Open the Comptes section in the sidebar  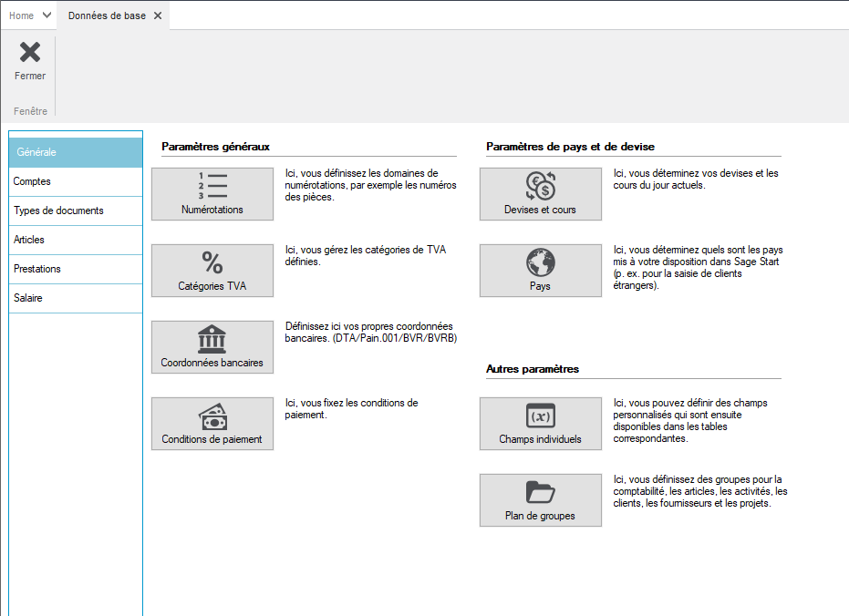point(76,181)
